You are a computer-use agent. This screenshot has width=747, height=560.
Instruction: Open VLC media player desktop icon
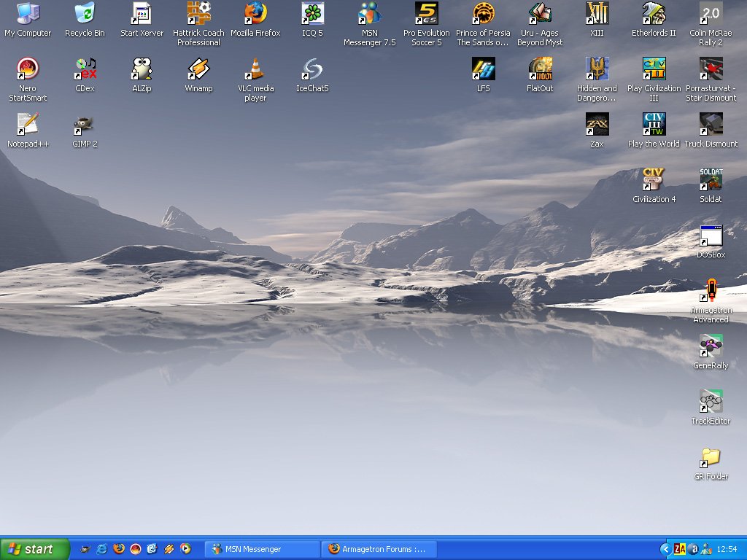point(255,70)
